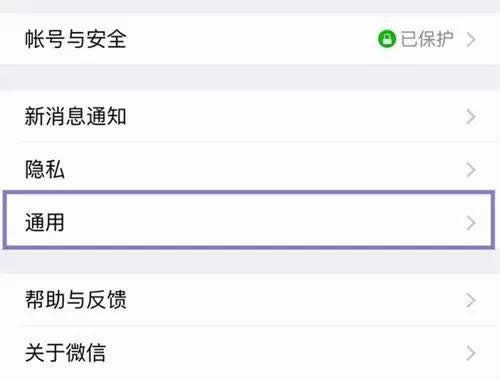The image size is (500, 379).
Task: Click the chevron on 帮助与反馈 row
Action: point(471,300)
